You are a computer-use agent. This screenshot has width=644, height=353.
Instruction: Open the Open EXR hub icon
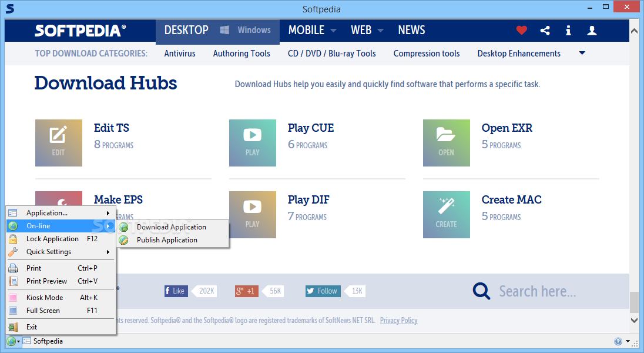pyautogui.click(x=447, y=143)
